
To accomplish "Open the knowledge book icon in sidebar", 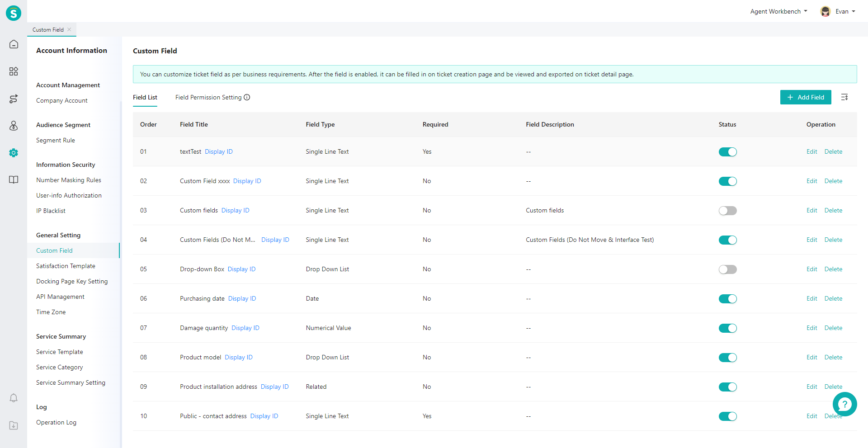I will pyautogui.click(x=14, y=179).
